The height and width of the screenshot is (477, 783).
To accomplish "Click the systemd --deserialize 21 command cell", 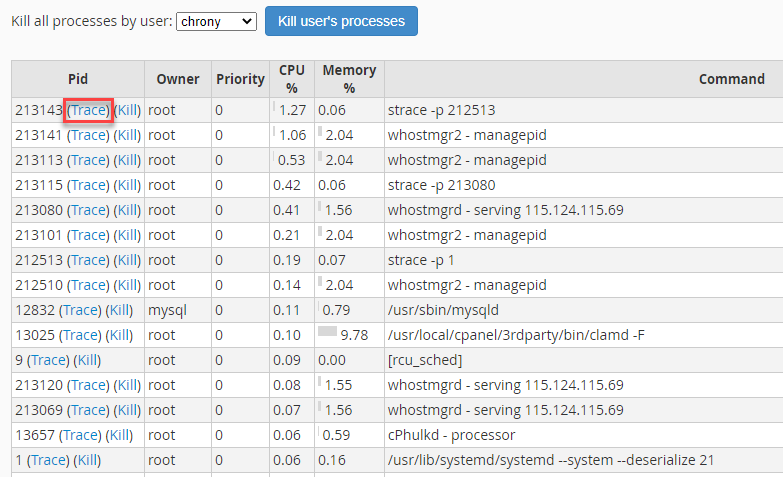I will click(x=584, y=460).
